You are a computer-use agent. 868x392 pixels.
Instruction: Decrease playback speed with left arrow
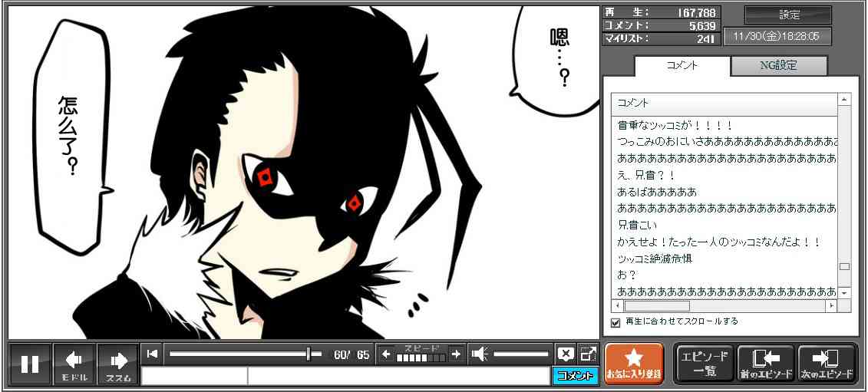click(386, 354)
